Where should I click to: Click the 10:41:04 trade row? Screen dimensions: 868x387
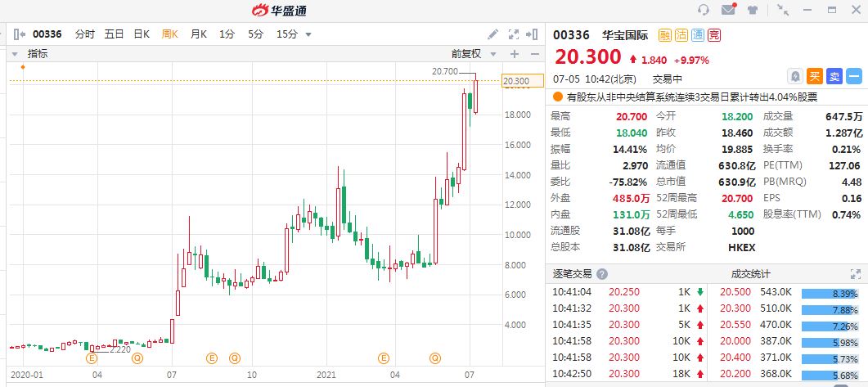(x=628, y=292)
